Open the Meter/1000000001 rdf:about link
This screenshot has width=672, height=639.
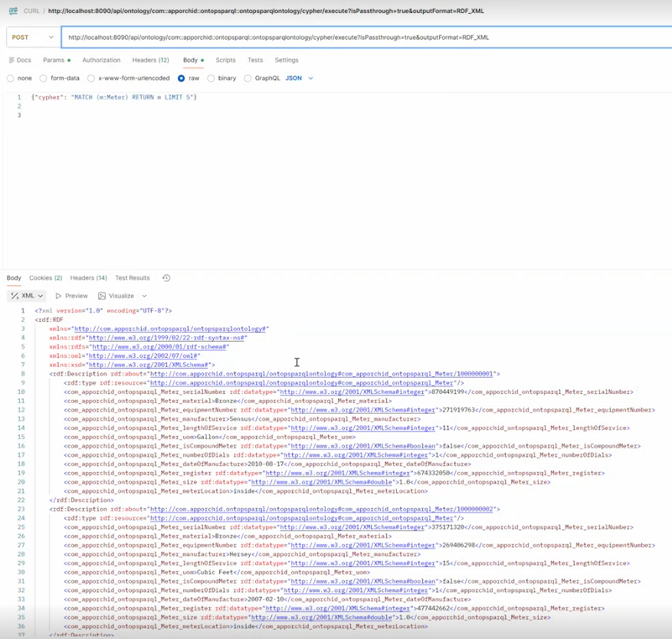point(321,374)
